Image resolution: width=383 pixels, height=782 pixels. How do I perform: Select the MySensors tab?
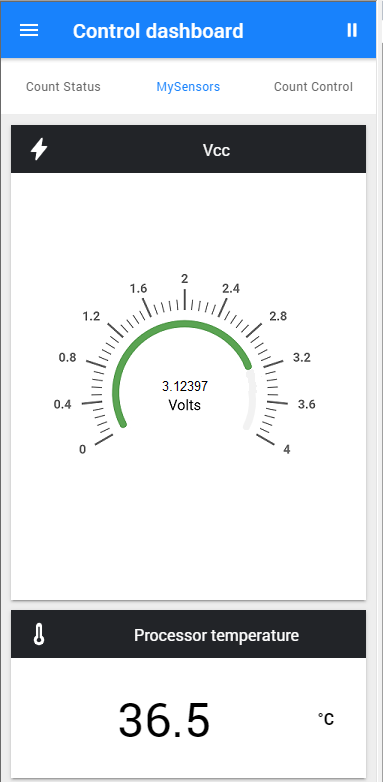pos(188,87)
